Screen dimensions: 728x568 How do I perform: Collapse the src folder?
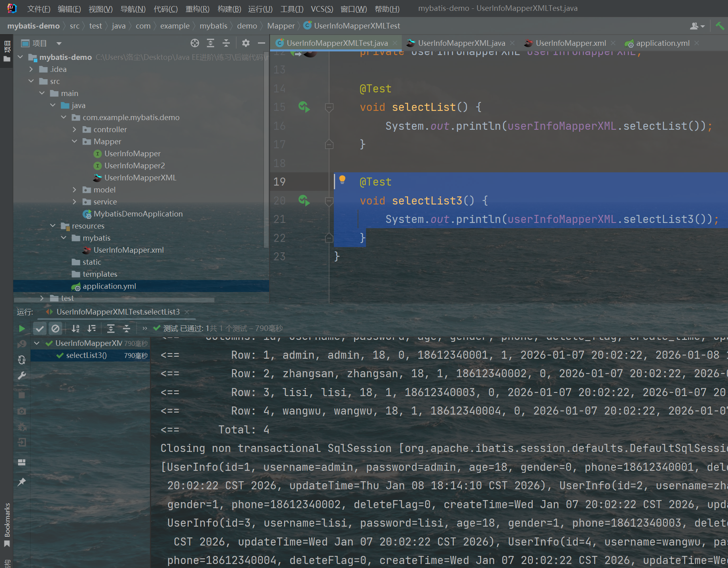tap(31, 81)
